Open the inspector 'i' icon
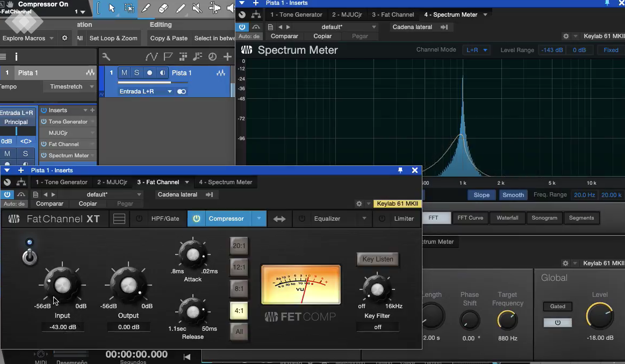The image size is (625, 364). click(16, 57)
